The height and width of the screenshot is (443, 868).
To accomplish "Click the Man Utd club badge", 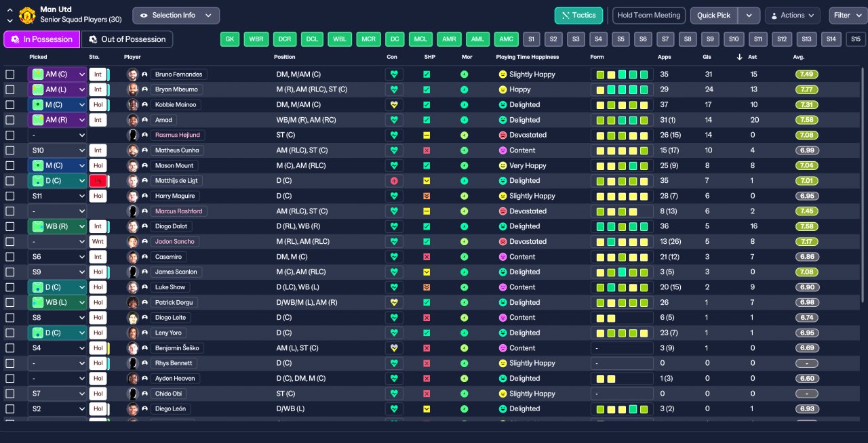I will [27, 15].
